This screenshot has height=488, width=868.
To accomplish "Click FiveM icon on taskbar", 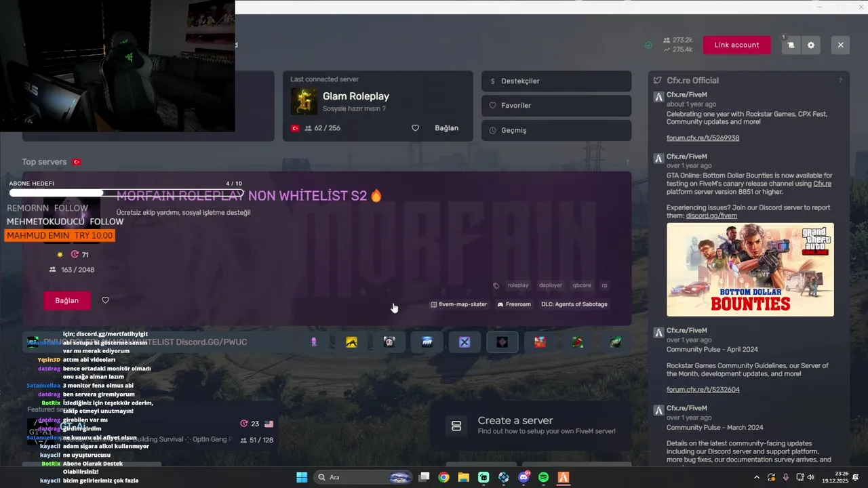I will click(563, 477).
